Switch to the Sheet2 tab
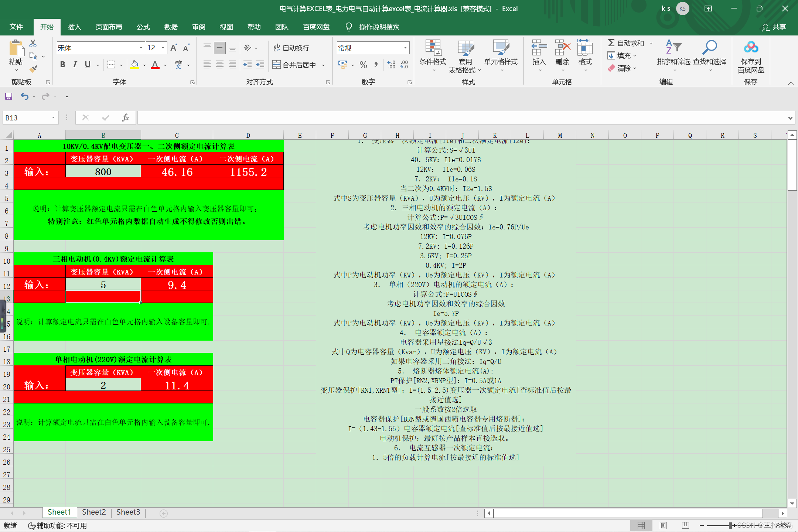798x532 pixels. (x=94, y=512)
